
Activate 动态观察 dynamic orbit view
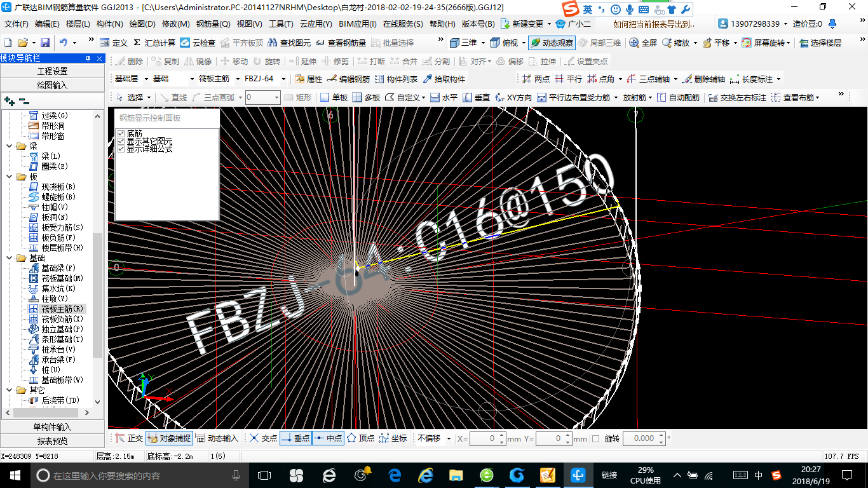552,43
